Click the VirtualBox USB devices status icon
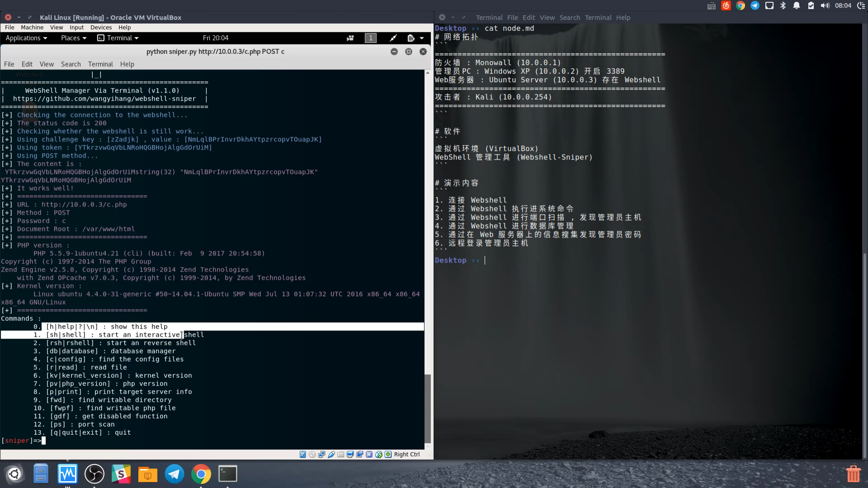 coord(331,455)
